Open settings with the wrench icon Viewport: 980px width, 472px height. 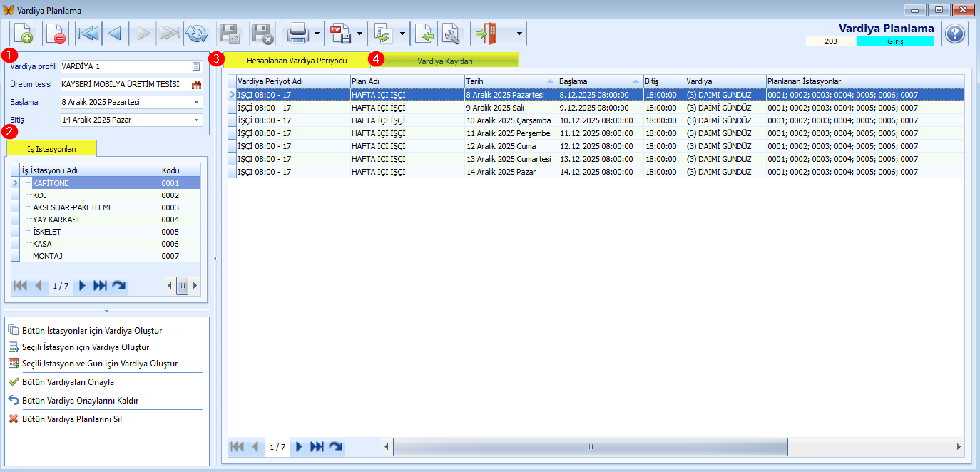click(451, 34)
